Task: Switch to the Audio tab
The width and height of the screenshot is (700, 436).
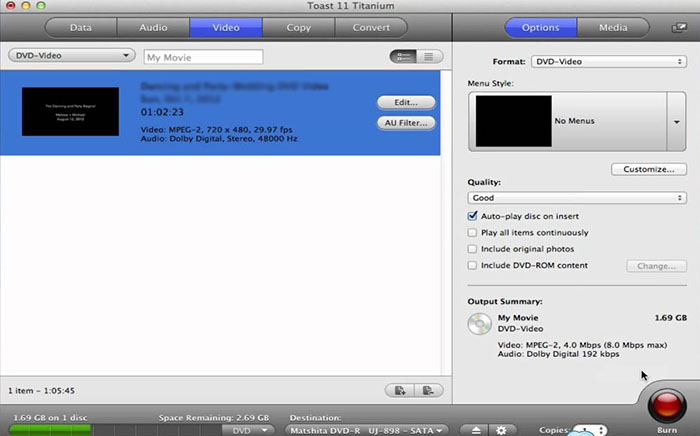Action: click(152, 27)
